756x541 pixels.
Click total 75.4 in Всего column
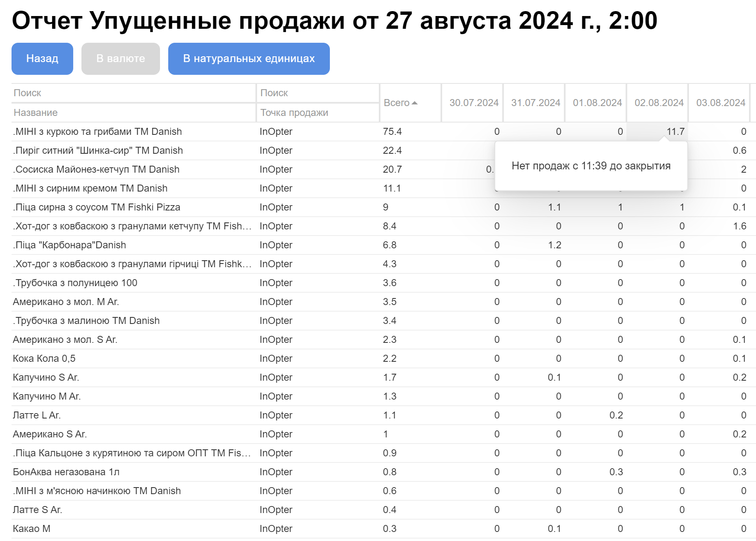(392, 132)
